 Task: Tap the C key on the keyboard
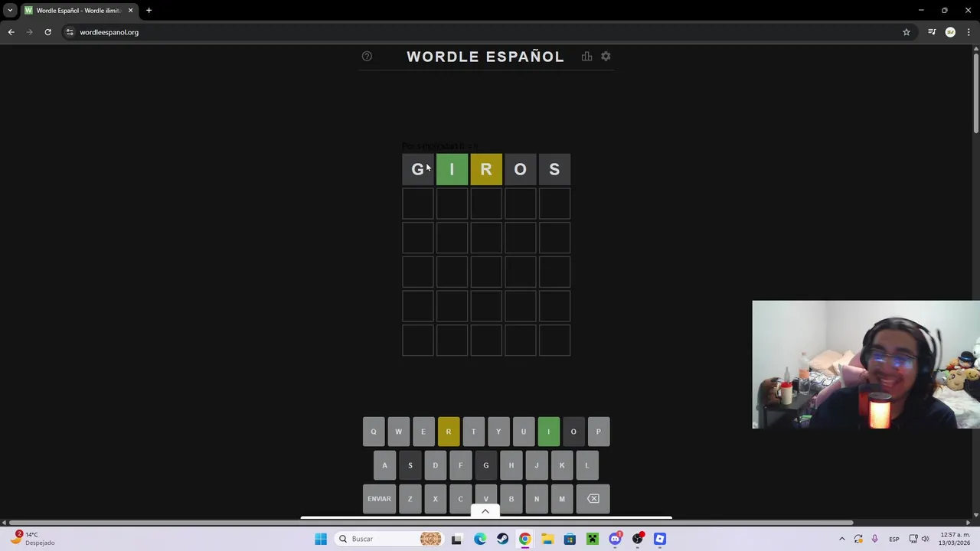click(460, 499)
